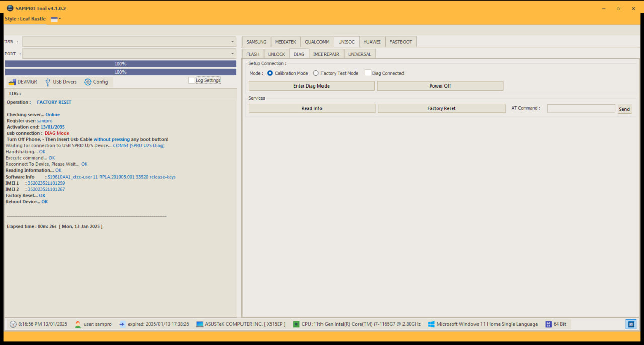
Task: Click 'usb connection : DIAG Mode' log line
Action: [38, 133]
